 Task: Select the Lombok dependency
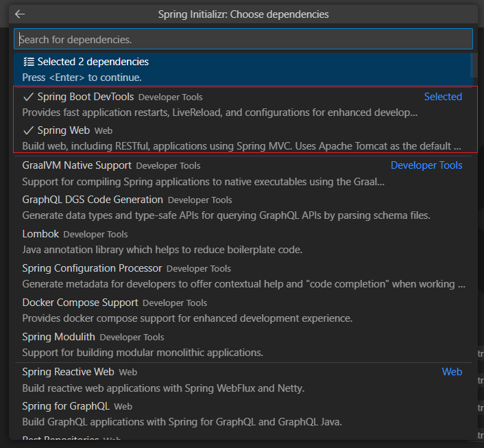(243, 241)
